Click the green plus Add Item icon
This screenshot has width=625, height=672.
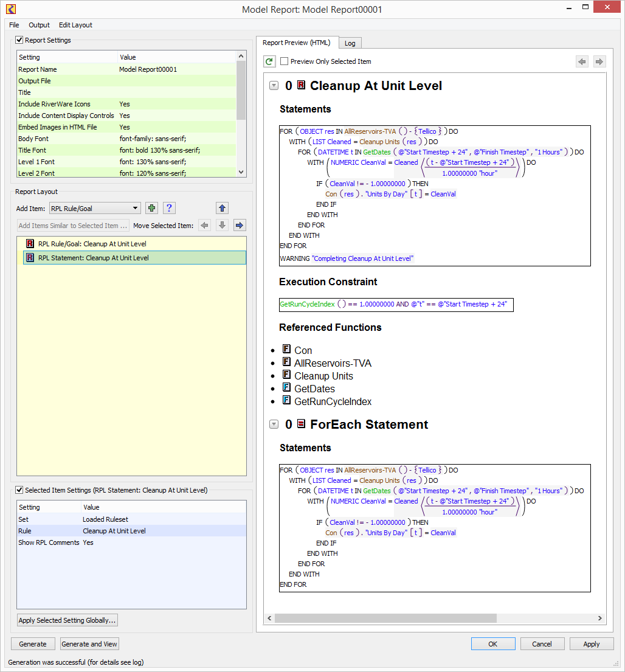151,208
